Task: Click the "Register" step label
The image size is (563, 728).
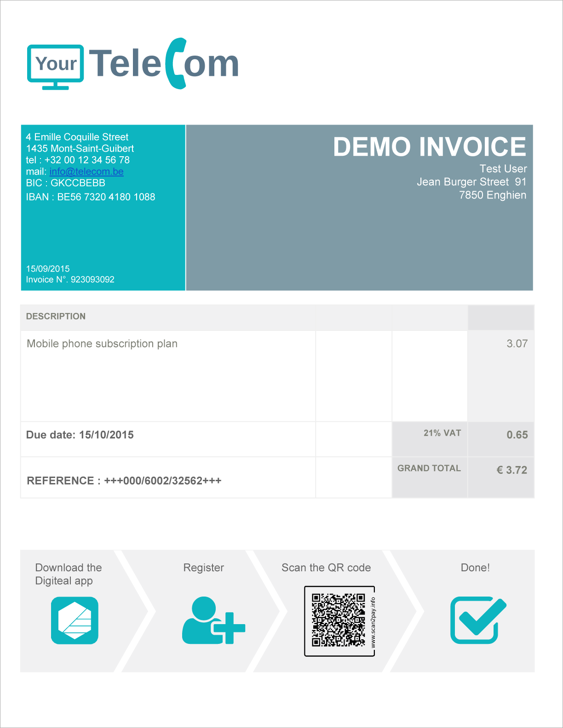Action: click(204, 568)
